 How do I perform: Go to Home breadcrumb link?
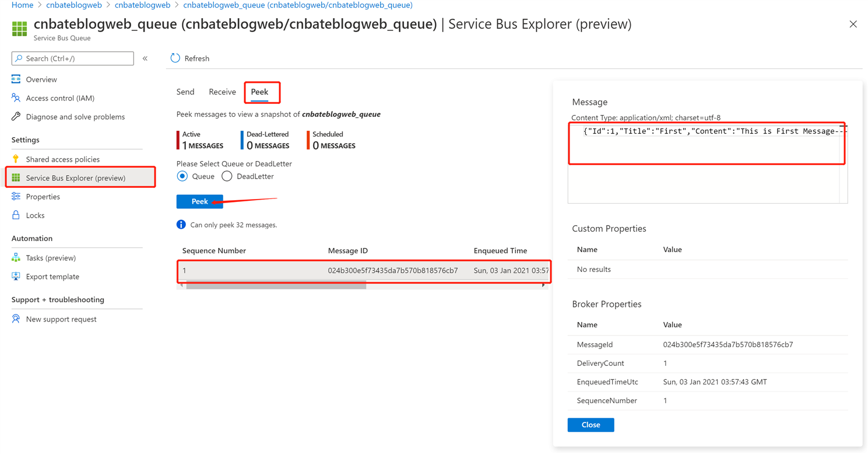pos(22,5)
